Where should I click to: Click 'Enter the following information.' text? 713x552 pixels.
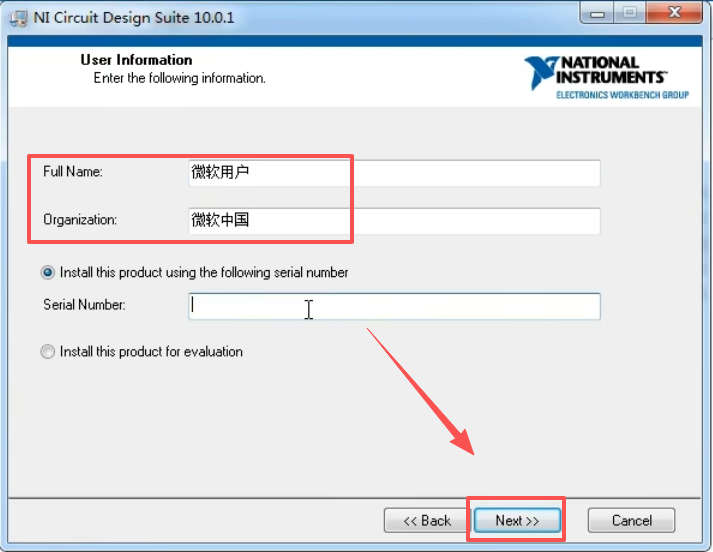180,78
